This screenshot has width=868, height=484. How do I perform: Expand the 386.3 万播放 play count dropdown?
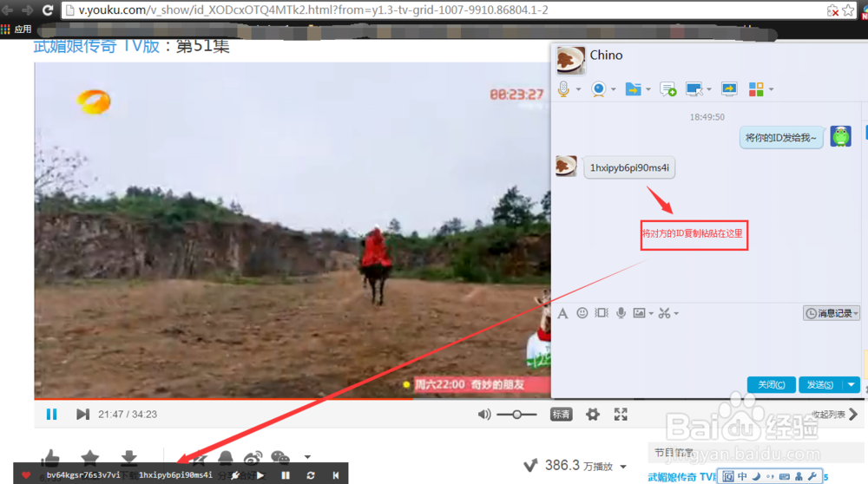pyautogui.click(x=623, y=467)
